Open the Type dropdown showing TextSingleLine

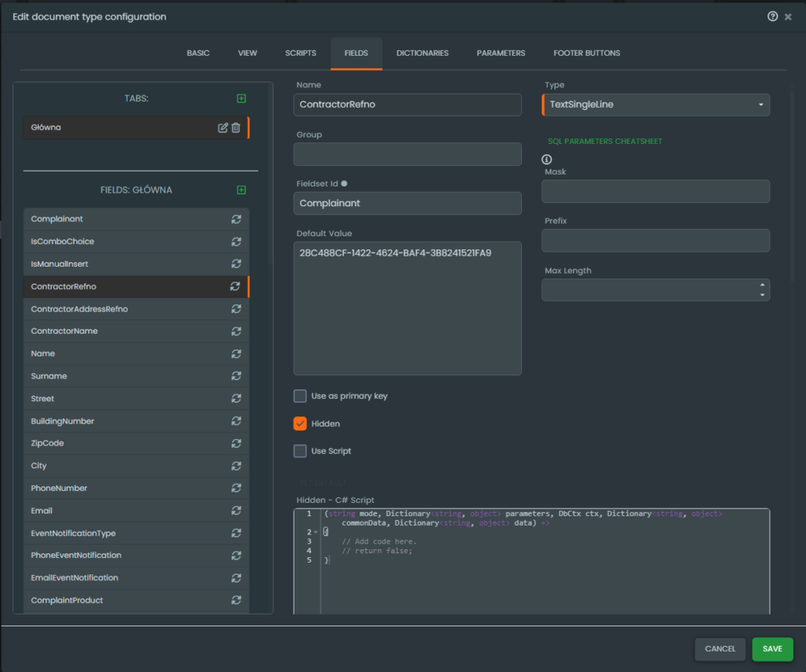pos(655,105)
